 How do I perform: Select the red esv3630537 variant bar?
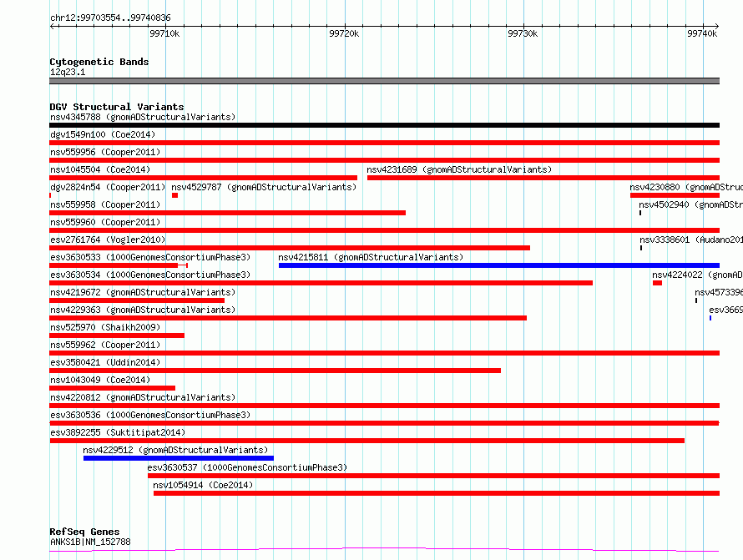click(x=433, y=476)
